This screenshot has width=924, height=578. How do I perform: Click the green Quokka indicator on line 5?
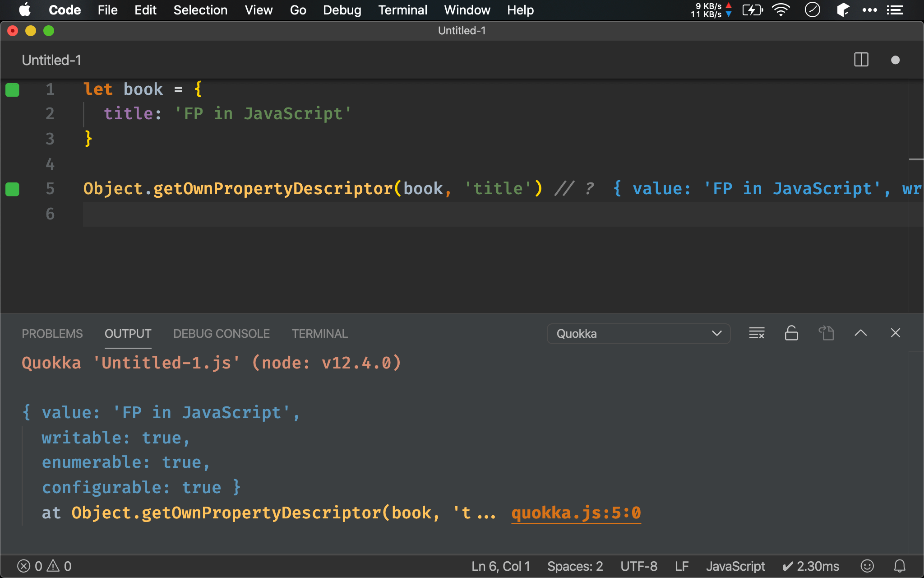click(12, 189)
